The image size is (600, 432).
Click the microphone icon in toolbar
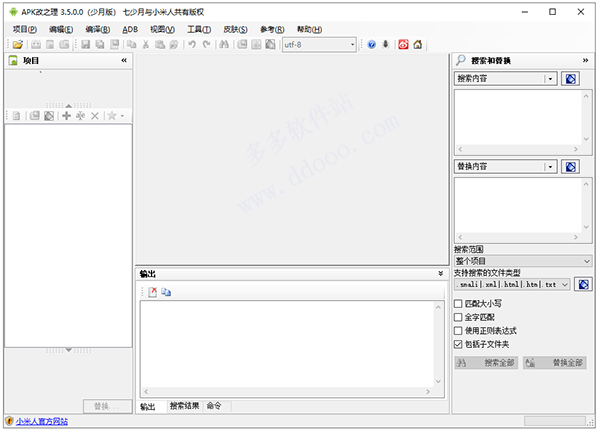386,45
